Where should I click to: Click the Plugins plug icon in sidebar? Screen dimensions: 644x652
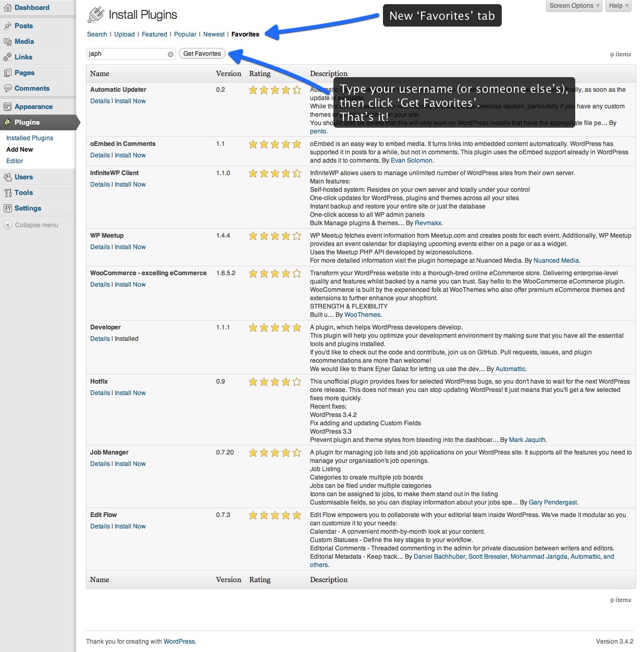[7, 122]
